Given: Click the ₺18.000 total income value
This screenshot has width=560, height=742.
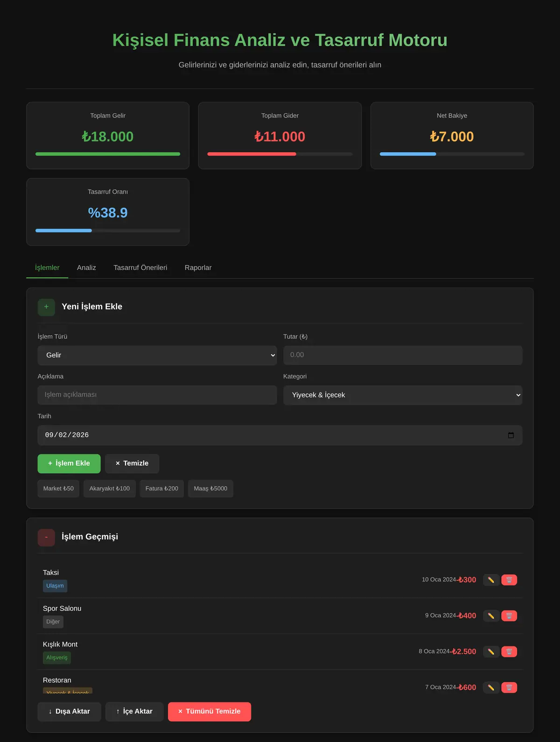Looking at the screenshot, I should click(x=108, y=137).
